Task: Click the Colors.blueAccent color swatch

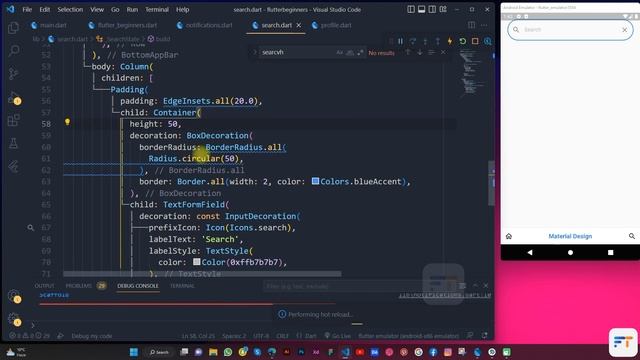Action: point(316,181)
